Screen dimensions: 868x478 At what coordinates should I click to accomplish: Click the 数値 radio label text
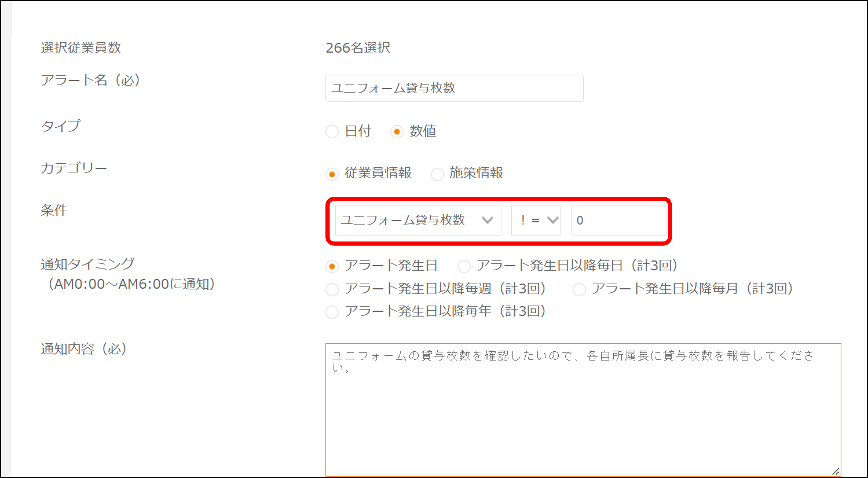pos(422,131)
